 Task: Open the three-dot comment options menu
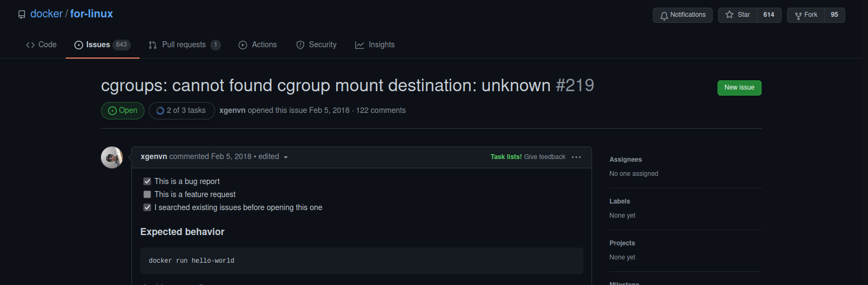click(576, 157)
